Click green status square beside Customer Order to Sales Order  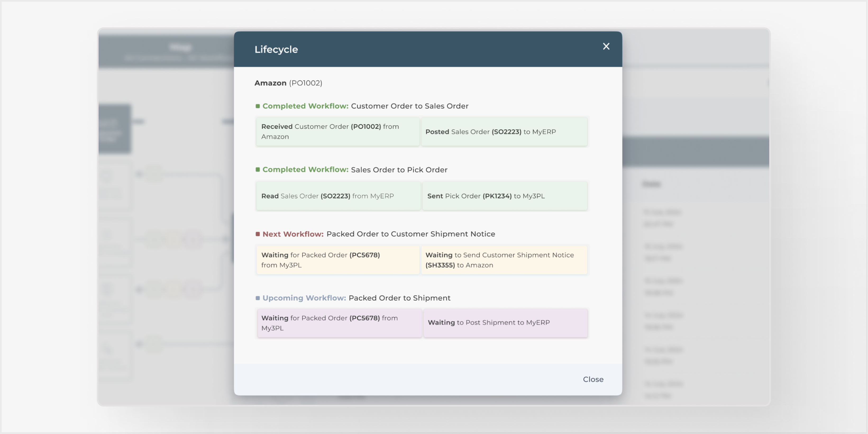pos(258,106)
